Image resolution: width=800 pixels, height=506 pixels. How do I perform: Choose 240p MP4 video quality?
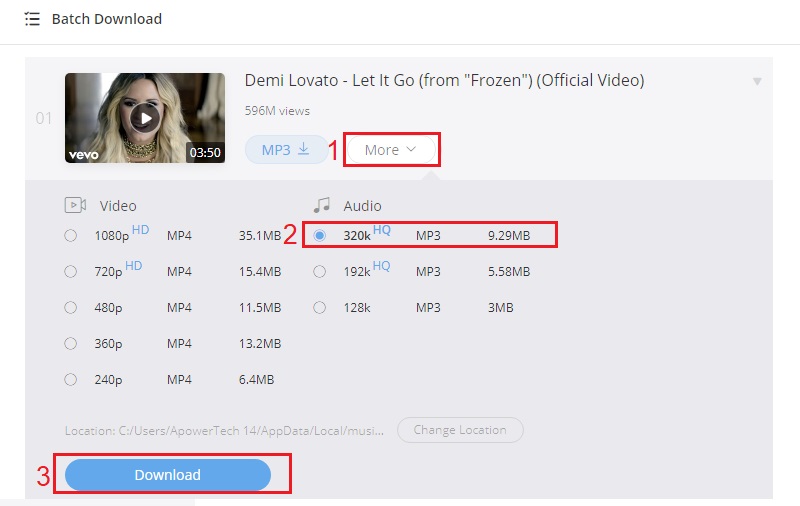tap(70, 380)
